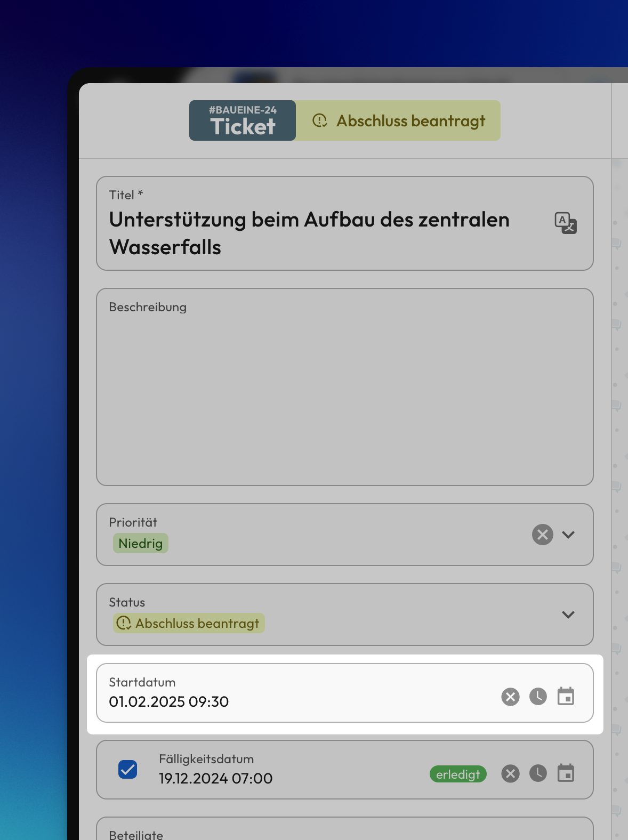Click the #BAUEINE-24 Ticket header badge
Image resolution: width=628 pixels, height=840 pixels.
[243, 120]
